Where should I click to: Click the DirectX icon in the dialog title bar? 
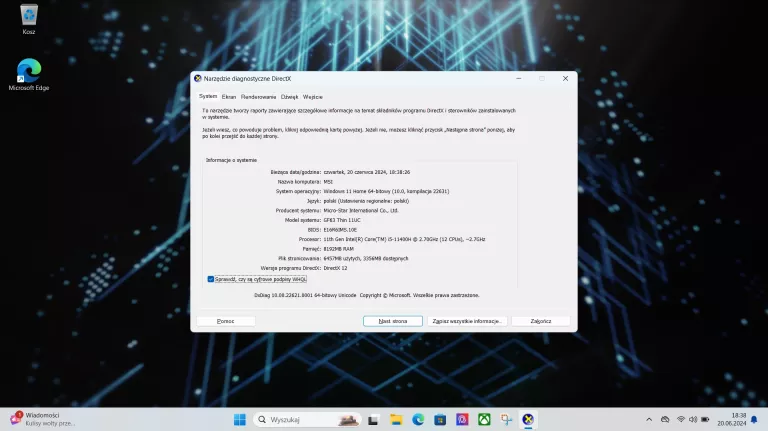(198, 78)
